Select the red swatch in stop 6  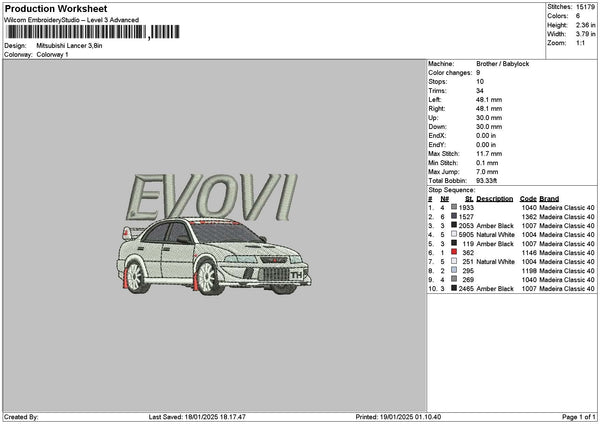point(454,252)
